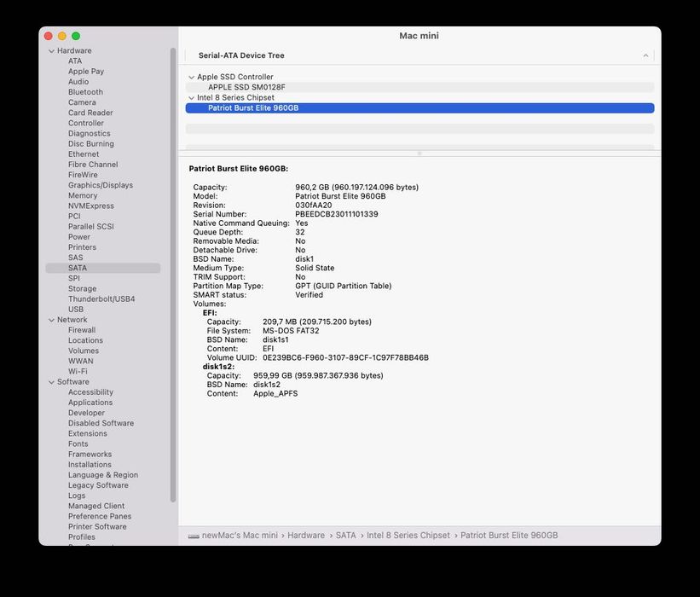Collapse the Apple SSD Controller node

click(x=192, y=78)
